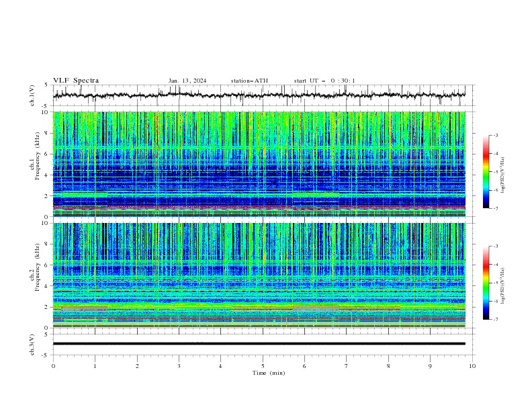Click the "-4" label on ch.1 colorbar

tap(496, 154)
